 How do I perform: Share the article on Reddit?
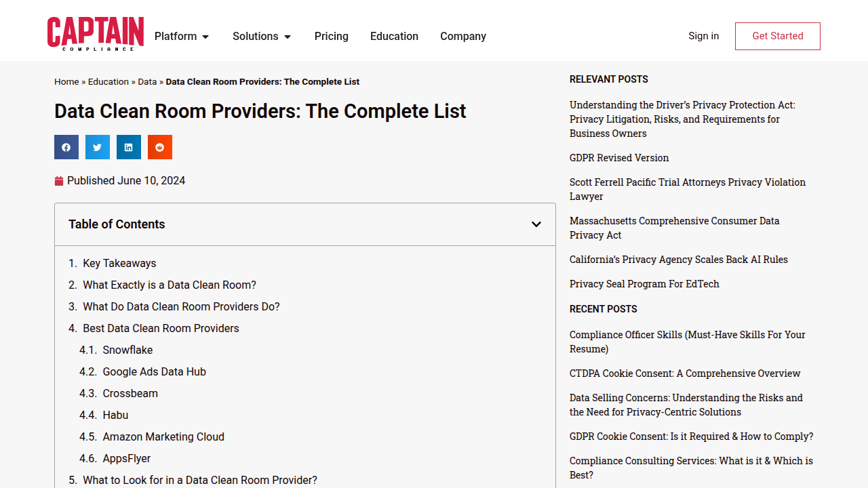(x=160, y=147)
